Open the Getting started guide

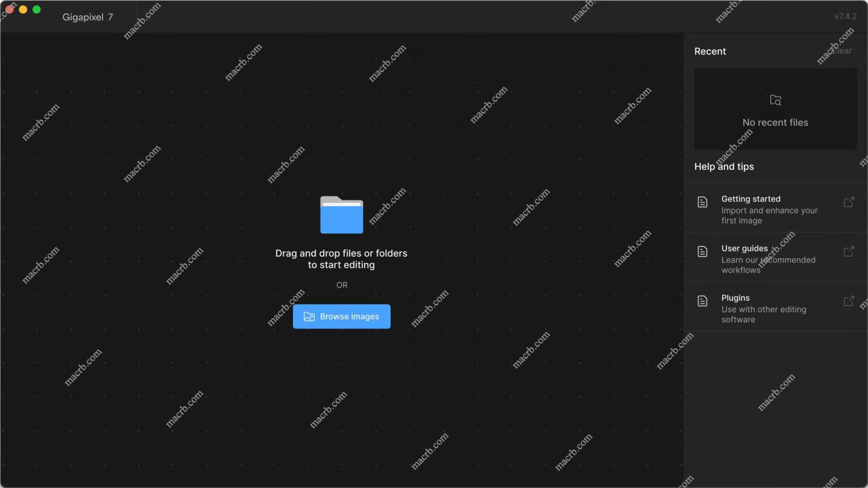tap(776, 208)
